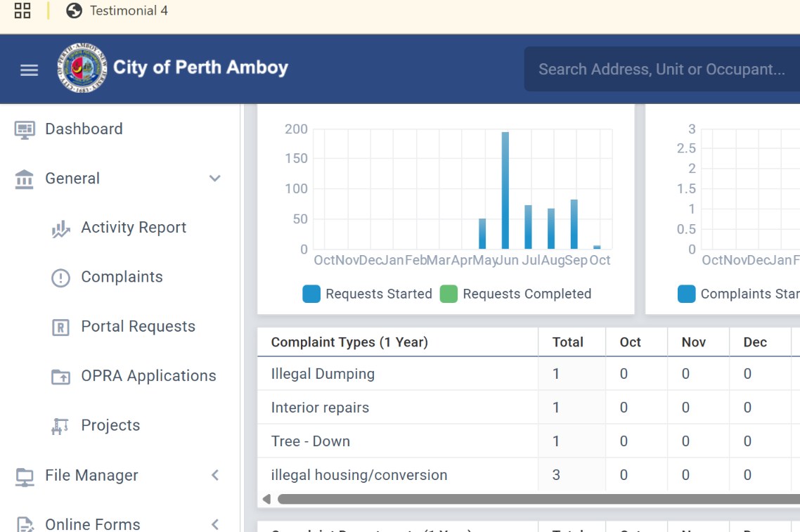800x532 pixels.
Task: Click the Total value 3 for illegal housing/conversion
Action: pos(556,475)
